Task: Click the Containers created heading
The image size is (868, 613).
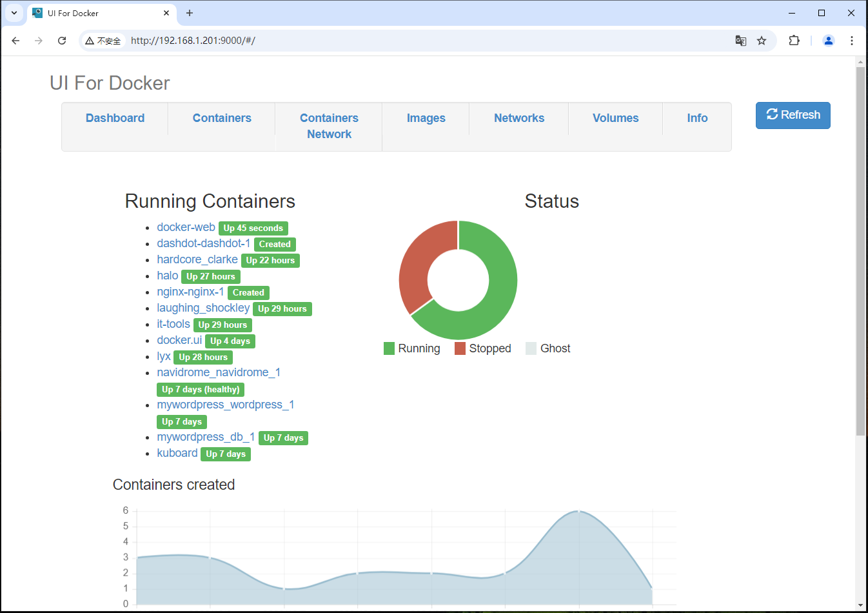Action: click(x=173, y=485)
